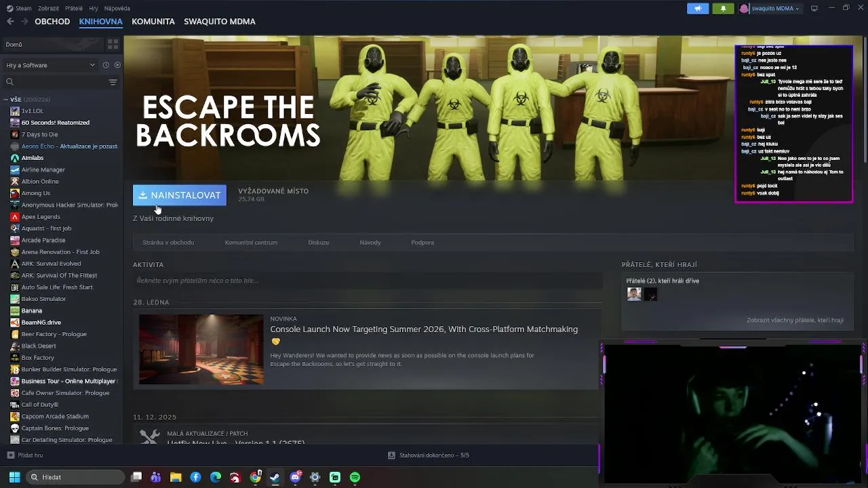Collapse the VŠE games category
Screen dimensions: 868x488
coord(5,100)
